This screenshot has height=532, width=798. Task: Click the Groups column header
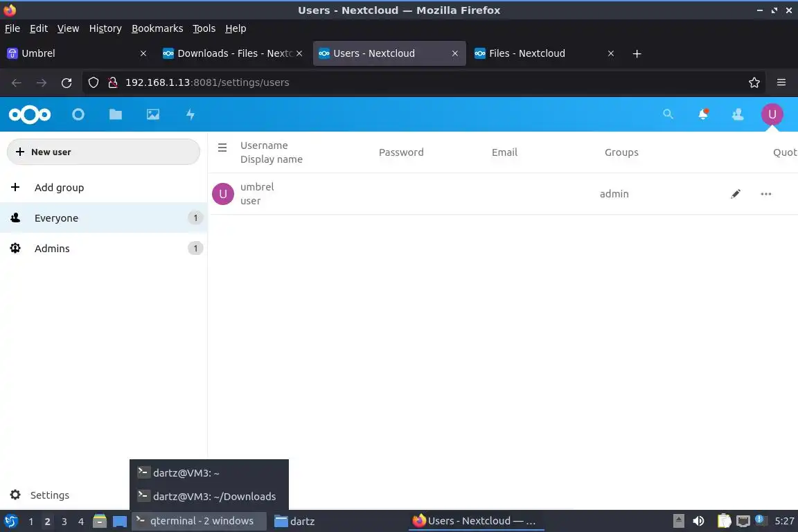[x=621, y=152]
